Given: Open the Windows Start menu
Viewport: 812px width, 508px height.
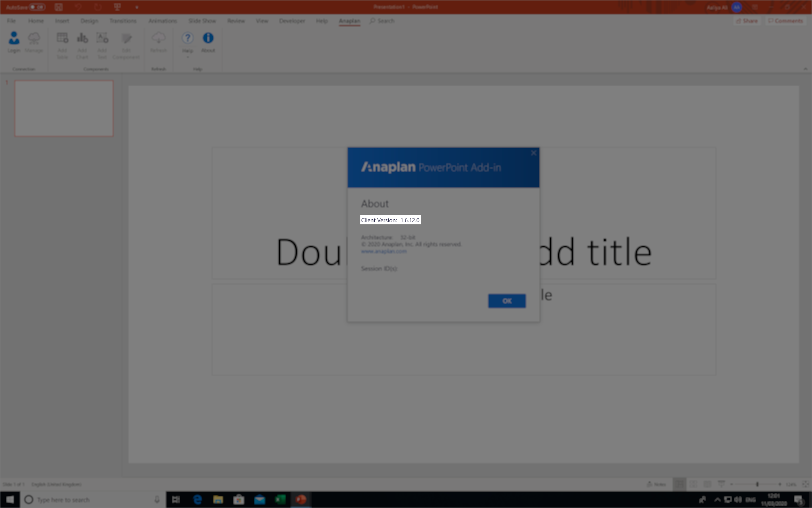Looking at the screenshot, I should point(10,500).
